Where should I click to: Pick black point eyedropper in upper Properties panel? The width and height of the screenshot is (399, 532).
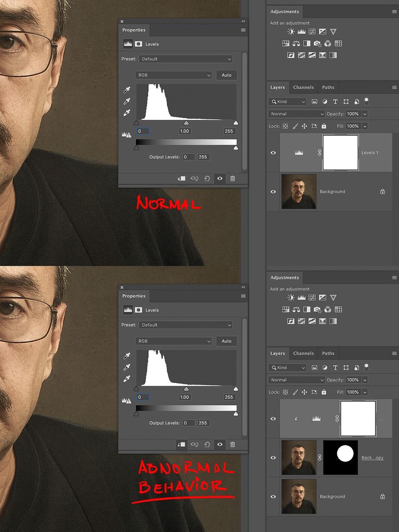[x=127, y=90]
